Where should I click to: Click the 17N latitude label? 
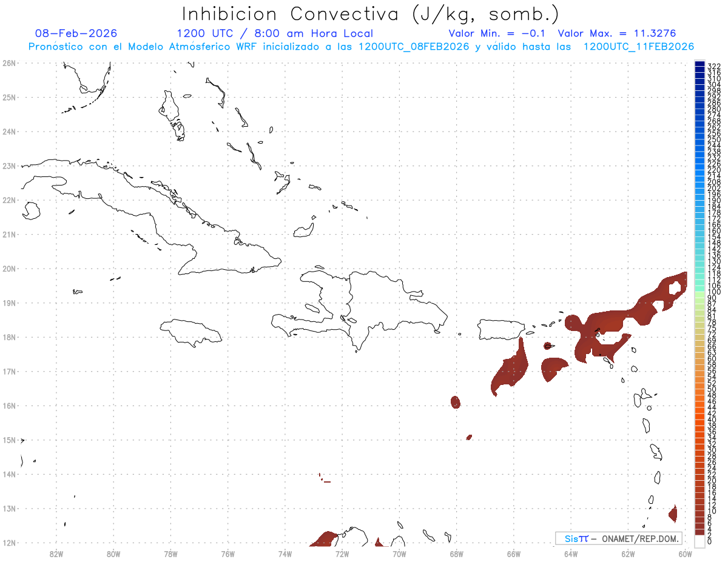(8, 371)
